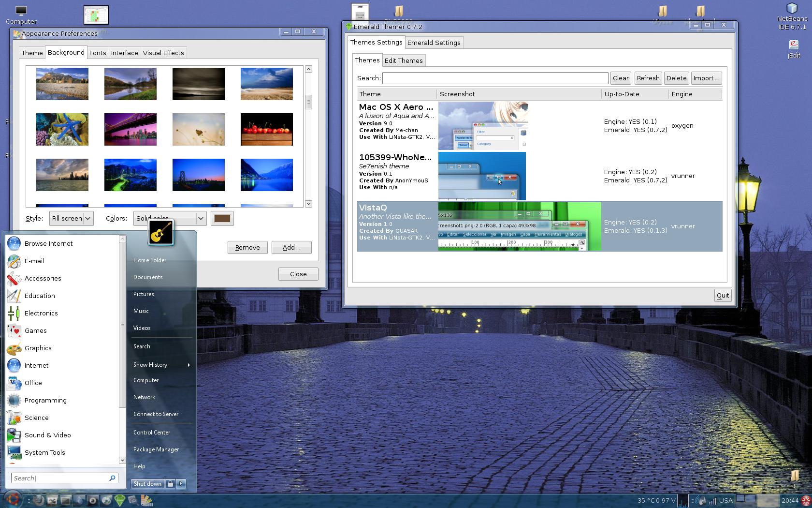Click the brown background color swatch
The height and width of the screenshot is (508, 812).
[222, 218]
